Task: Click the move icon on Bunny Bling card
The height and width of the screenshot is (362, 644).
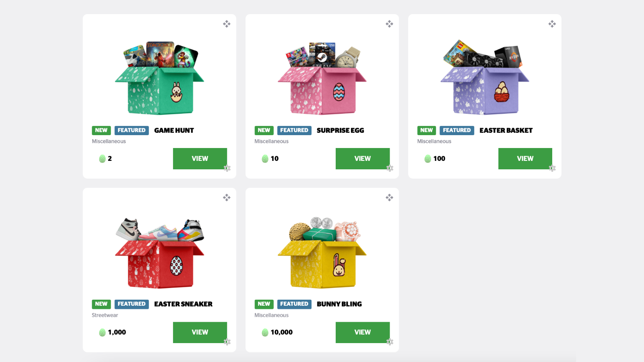Action: point(389,197)
